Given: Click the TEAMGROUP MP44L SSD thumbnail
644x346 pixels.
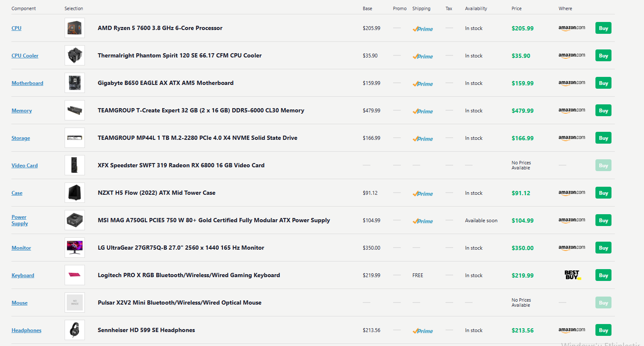Looking at the screenshot, I should point(75,138).
